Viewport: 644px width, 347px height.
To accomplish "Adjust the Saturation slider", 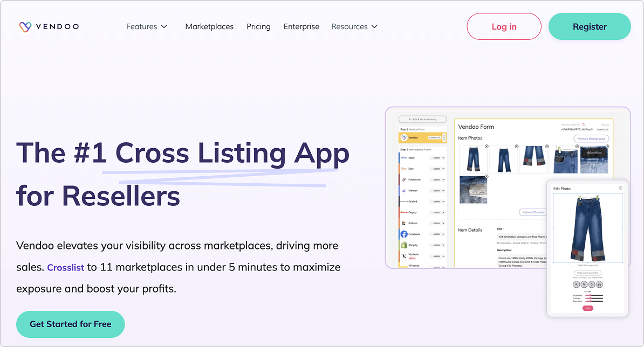I will click(594, 301).
